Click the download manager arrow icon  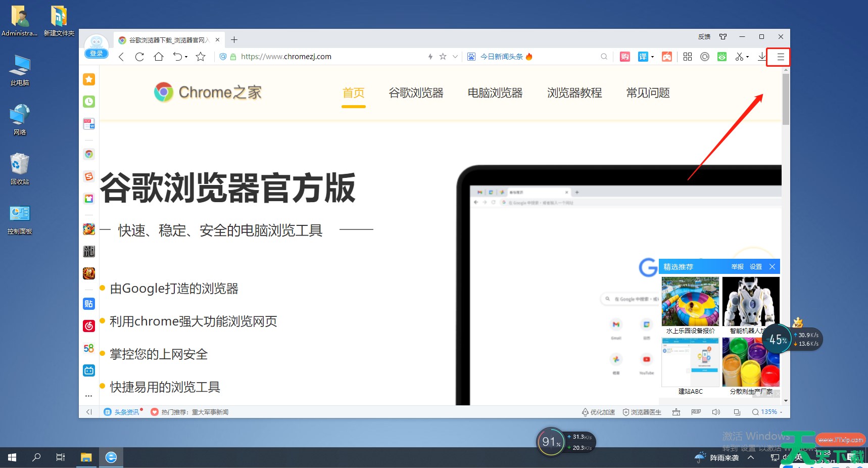pos(762,57)
